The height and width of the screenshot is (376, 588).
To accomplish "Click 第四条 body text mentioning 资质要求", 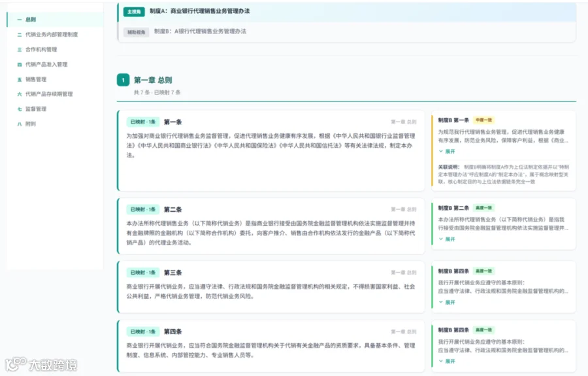I will pyautogui.click(x=270, y=350).
